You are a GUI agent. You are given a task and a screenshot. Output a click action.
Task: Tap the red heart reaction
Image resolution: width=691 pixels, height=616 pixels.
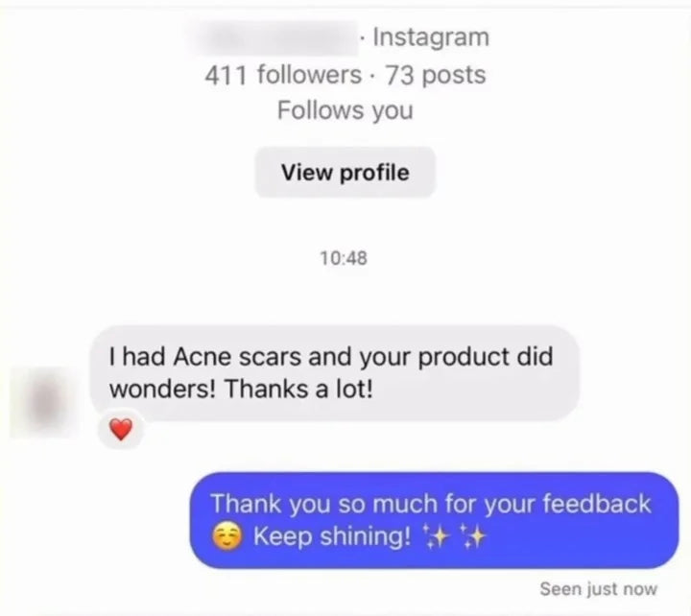(x=121, y=430)
